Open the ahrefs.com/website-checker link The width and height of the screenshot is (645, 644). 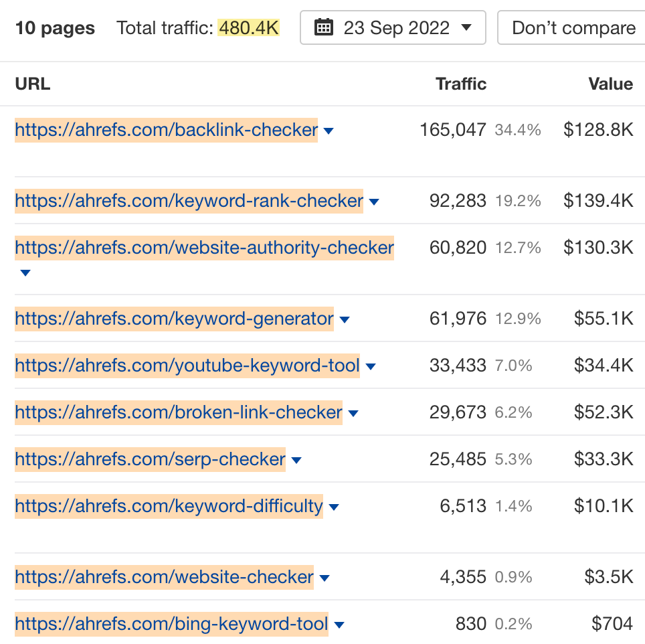[164, 577]
